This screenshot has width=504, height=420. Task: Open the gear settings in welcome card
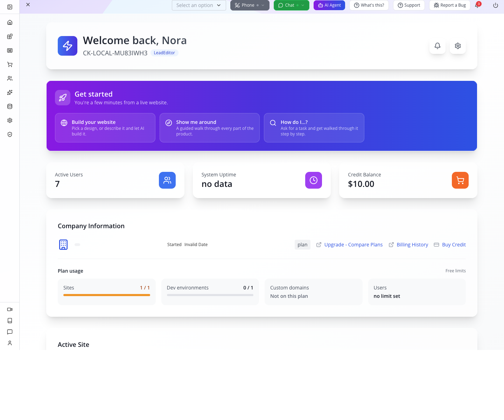pos(458,46)
